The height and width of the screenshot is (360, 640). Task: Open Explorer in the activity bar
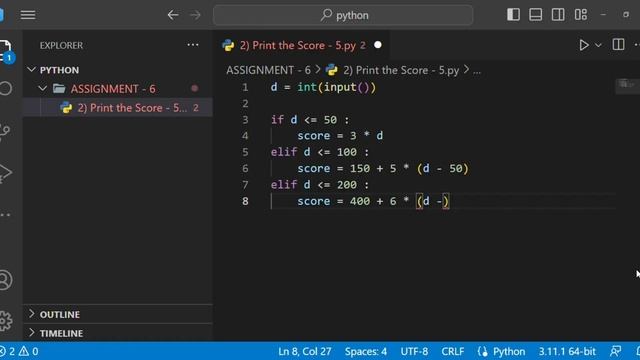pyautogui.click(x=6, y=51)
